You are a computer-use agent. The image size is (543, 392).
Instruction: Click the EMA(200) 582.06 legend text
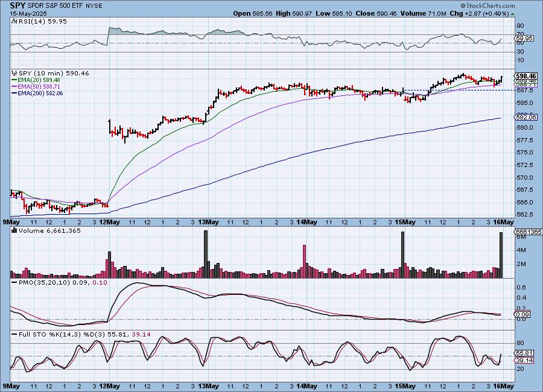[40, 93]
